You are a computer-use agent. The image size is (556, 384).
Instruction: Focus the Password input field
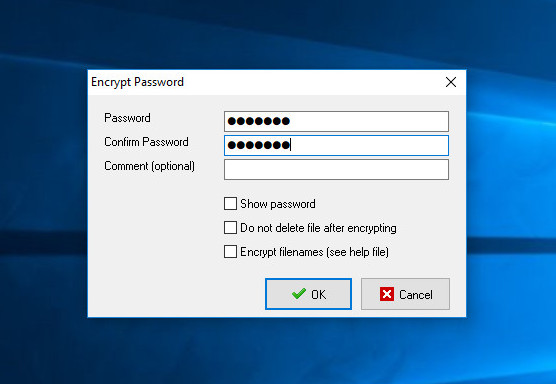click(x=336, y=121)
